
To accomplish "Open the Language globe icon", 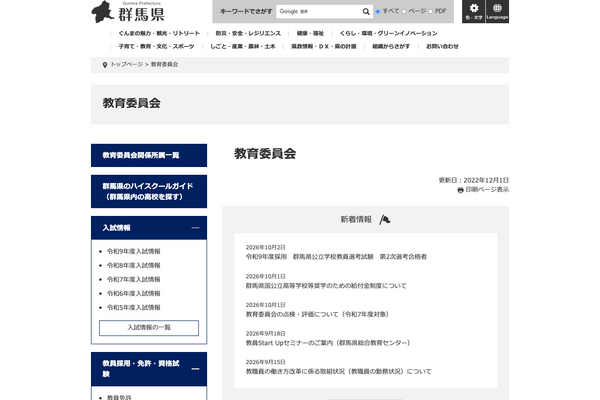I will (497, 11).
